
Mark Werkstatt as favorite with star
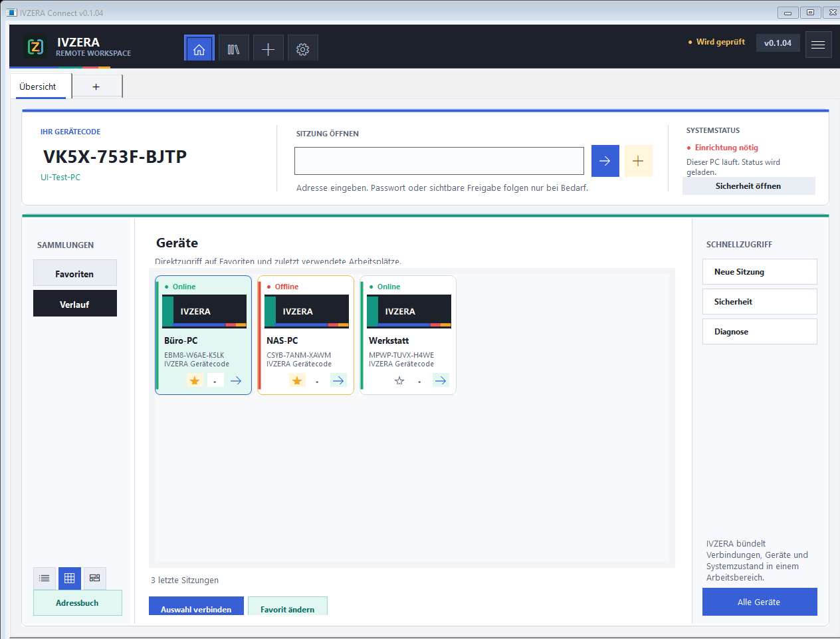click(x=399, y=380)
